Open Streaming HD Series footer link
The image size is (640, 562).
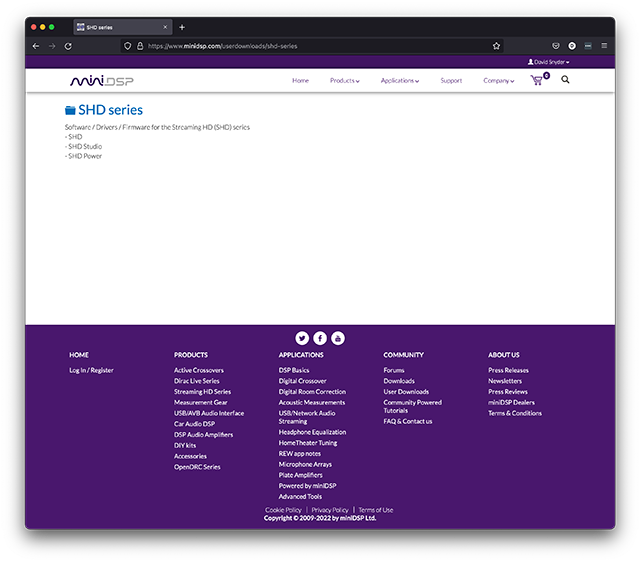click(x=202, y=392)
